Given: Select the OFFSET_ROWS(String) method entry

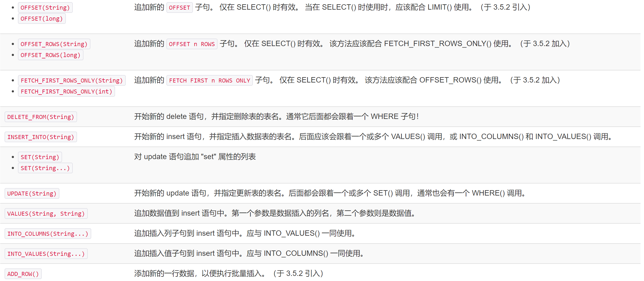Looking at the screenshot, I should point(54,44).
